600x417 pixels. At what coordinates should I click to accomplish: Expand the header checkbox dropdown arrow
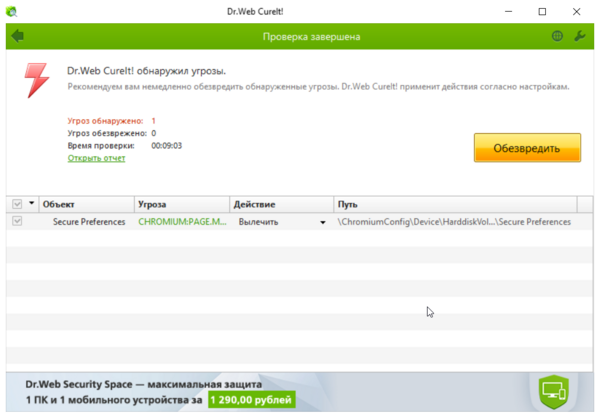[31, 203]
